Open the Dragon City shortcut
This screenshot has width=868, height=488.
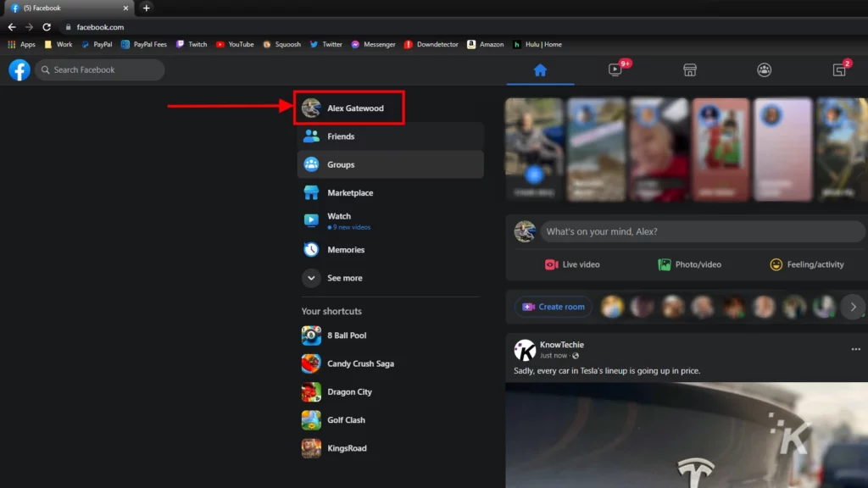(x=390, y=391)
